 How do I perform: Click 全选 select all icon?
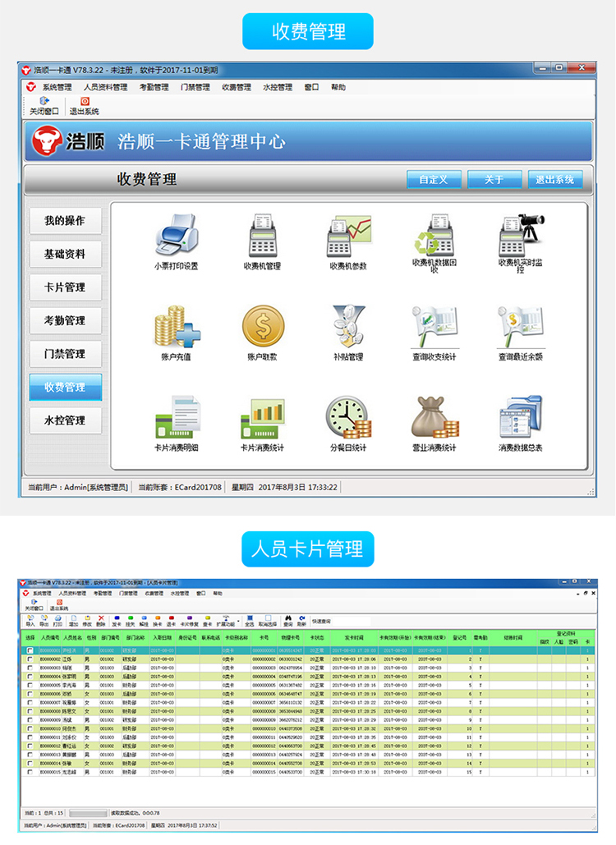250,621
